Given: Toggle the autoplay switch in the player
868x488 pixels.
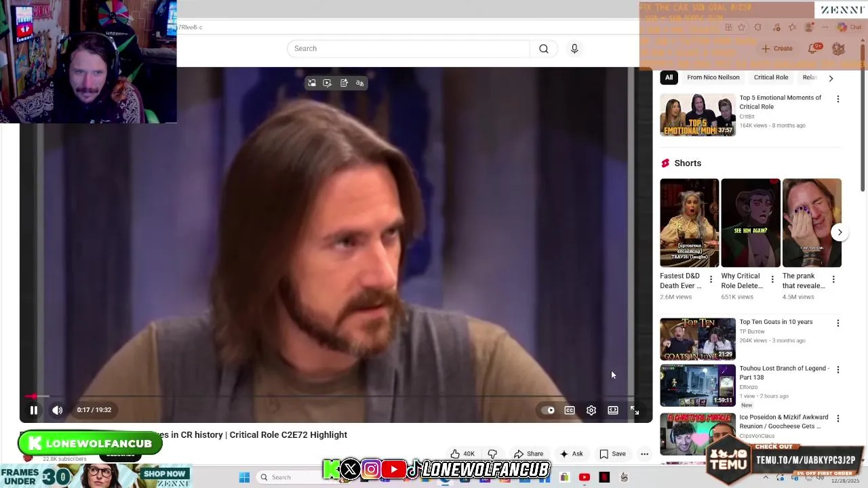Looking at the screenshot, I should pyautogui.click(x=548, y=410).
